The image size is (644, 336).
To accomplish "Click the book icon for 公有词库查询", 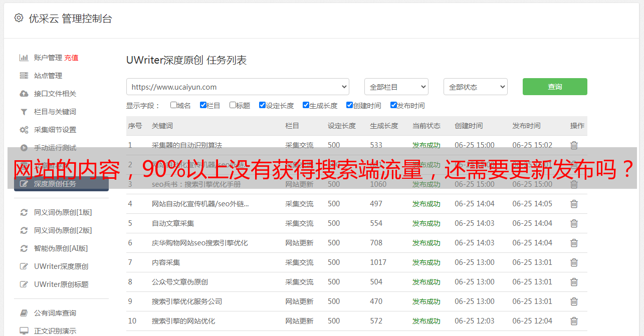I will pos(24,313).
